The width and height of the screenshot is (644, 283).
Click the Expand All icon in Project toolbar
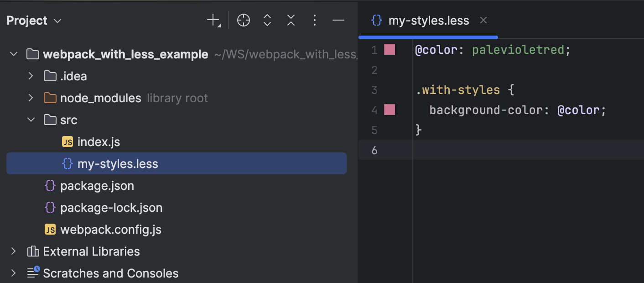tap(267, 20)
